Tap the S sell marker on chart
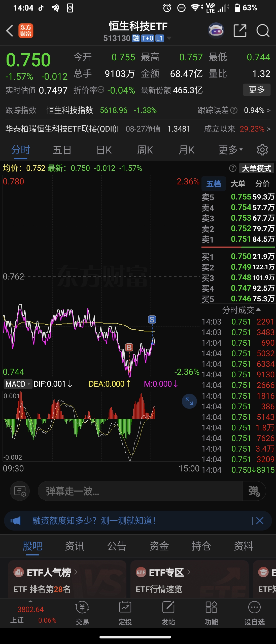This screenshot has height=644, width=276. tap(152, 319)
